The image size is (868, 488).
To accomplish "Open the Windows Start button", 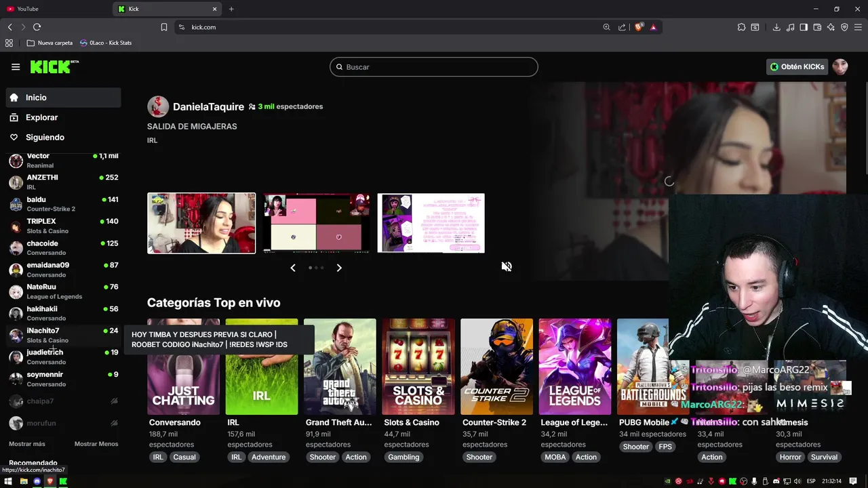I will click(x=8, y=481).
